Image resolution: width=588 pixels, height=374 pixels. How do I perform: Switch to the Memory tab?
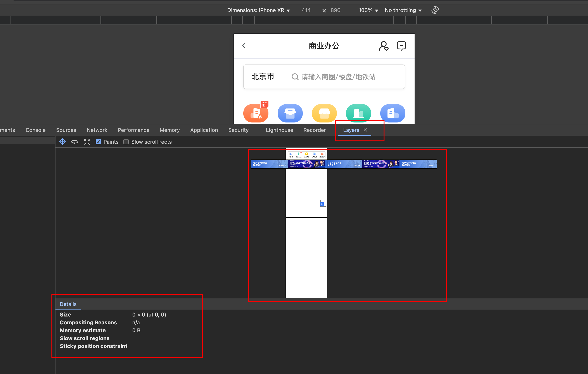(170, 130)
